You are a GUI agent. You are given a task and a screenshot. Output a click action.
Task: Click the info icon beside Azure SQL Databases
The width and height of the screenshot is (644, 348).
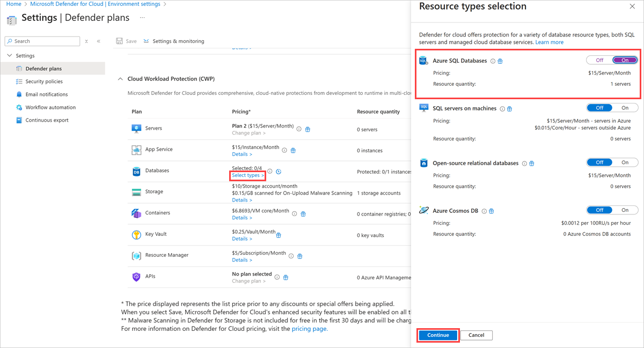493,61
